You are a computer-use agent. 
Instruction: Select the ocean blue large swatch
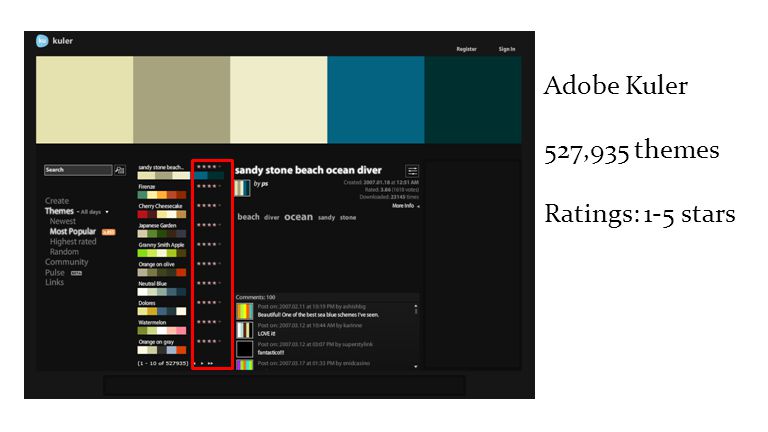[x=376, y=100]
